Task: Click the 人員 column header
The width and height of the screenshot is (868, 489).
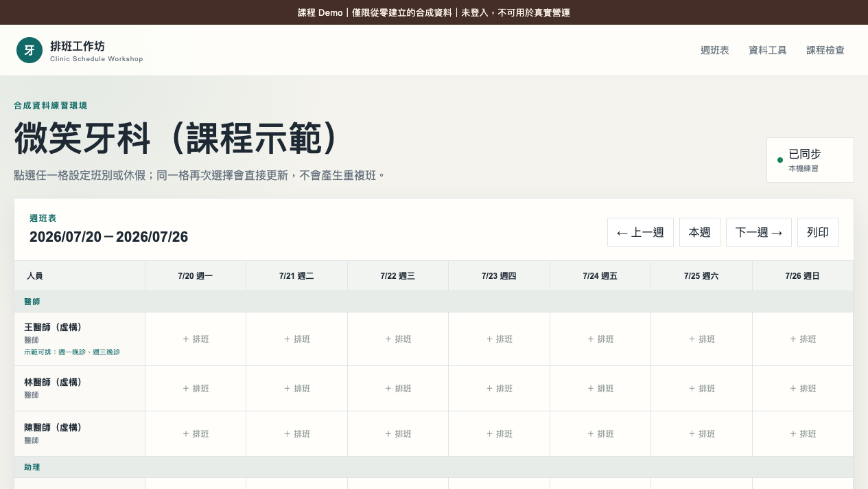Action: [80, 276]
